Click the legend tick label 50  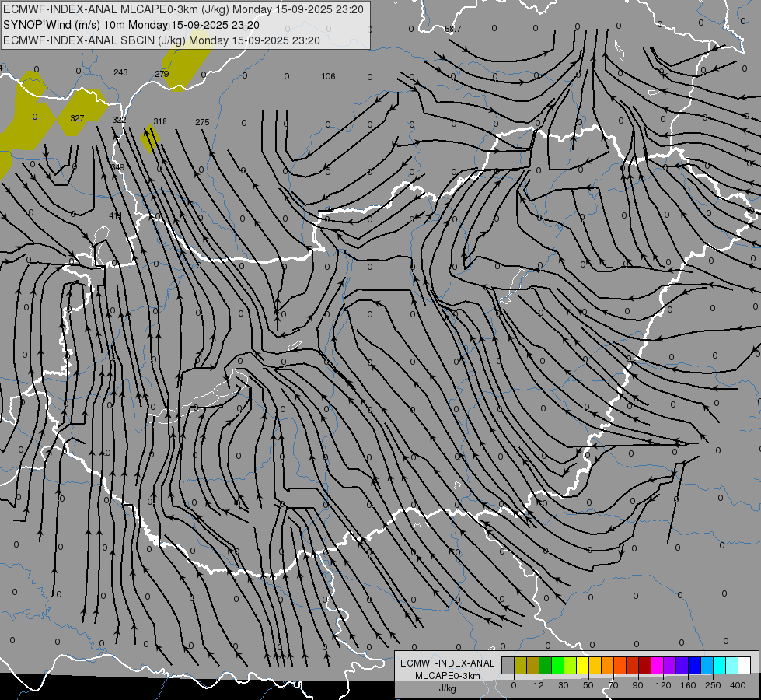588,685
